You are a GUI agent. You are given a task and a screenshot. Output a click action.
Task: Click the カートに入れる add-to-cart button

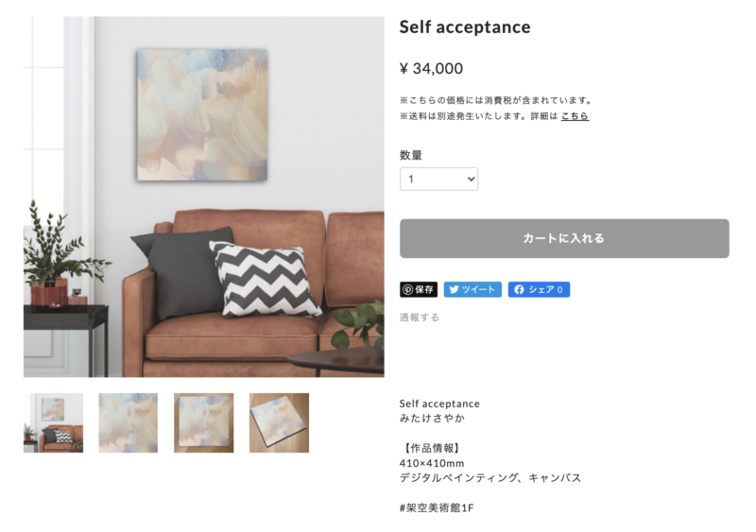pos(564,238)
